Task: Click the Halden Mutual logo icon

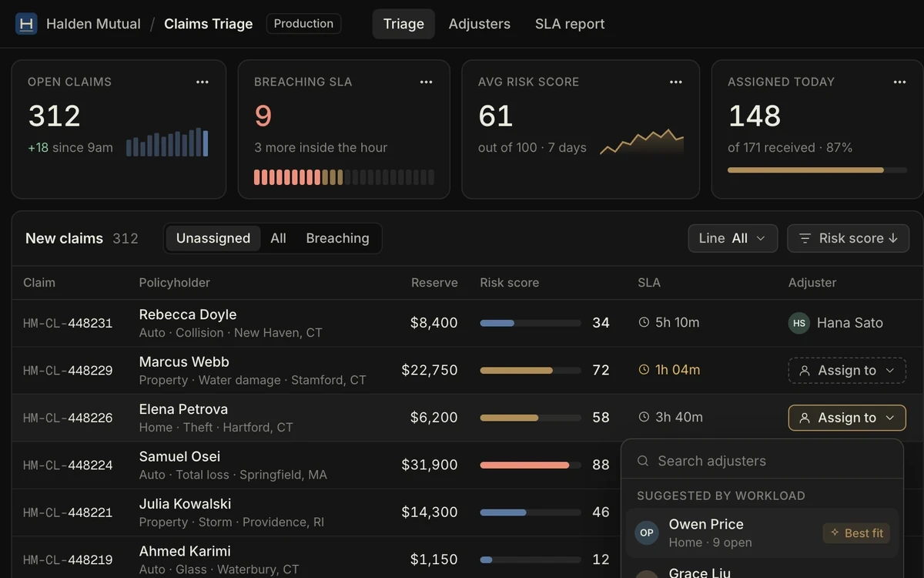Action: point(26,24)
